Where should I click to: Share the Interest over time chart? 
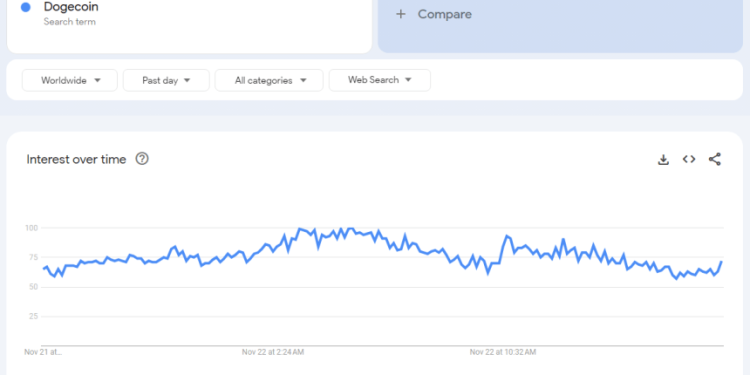tap(715, 159)
